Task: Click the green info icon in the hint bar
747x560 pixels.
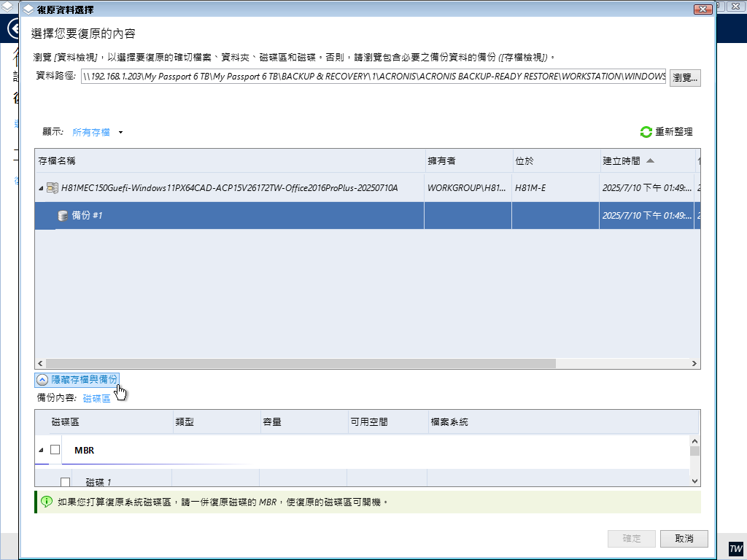Action: (x=47, y=502)
